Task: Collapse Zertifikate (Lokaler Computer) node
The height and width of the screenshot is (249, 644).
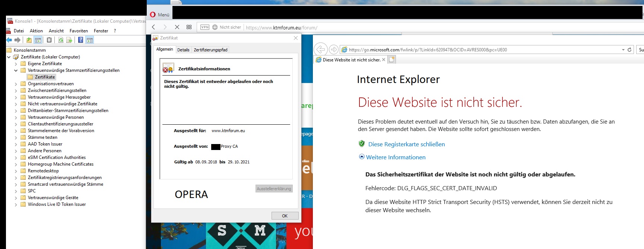Action: 9,57
